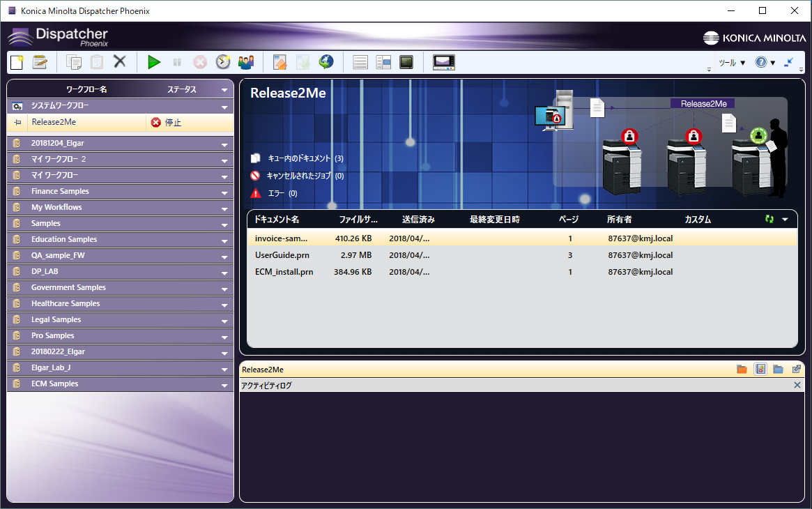This screenshot has height=509, width=812.
Task: Sort by ステータス column header
Action: point(182,89)
